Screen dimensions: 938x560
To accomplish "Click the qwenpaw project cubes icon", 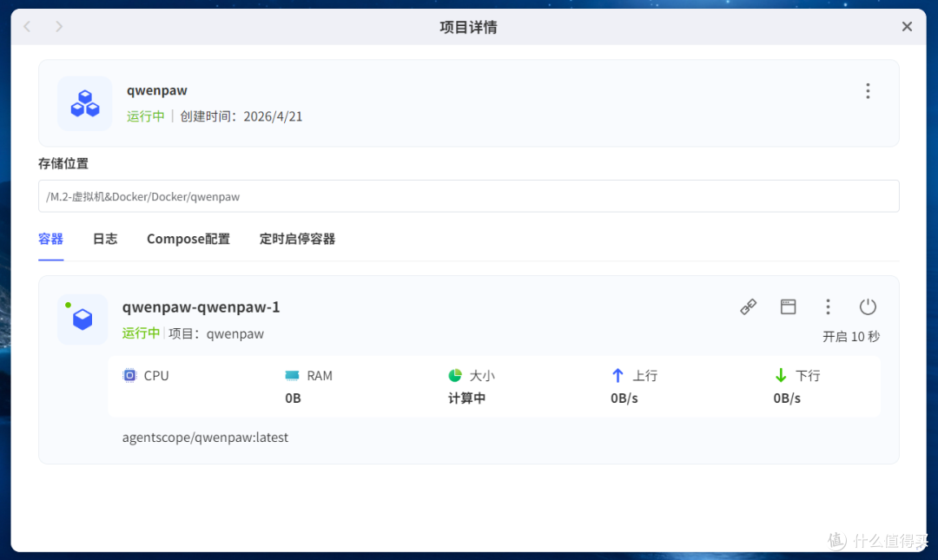I will tap(85, 103).
